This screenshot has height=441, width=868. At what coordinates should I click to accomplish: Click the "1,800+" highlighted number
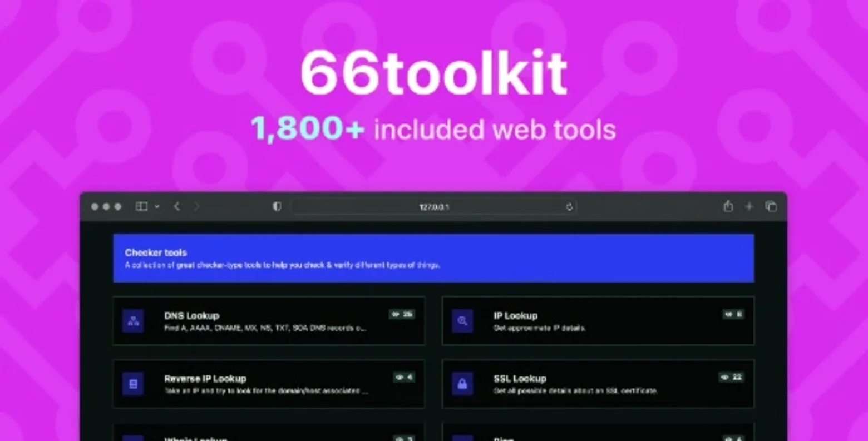[308, 128]
